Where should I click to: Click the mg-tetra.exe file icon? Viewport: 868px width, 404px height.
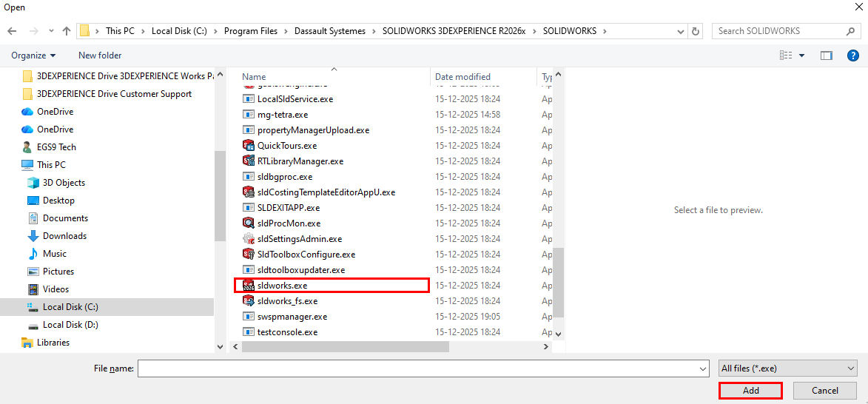click(x=249, y=115)
